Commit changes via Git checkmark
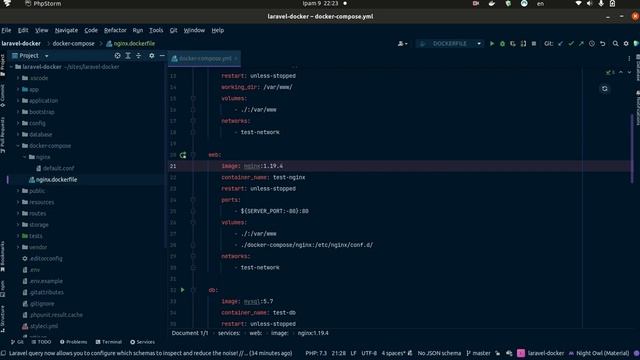The height and width of the screenshot is (360, 640). [571, 44]
